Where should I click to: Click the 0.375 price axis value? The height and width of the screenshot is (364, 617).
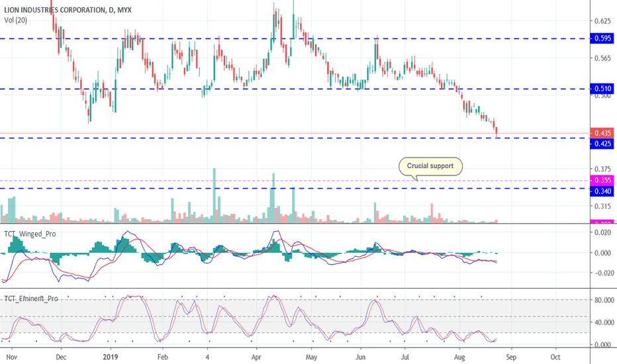602,169
